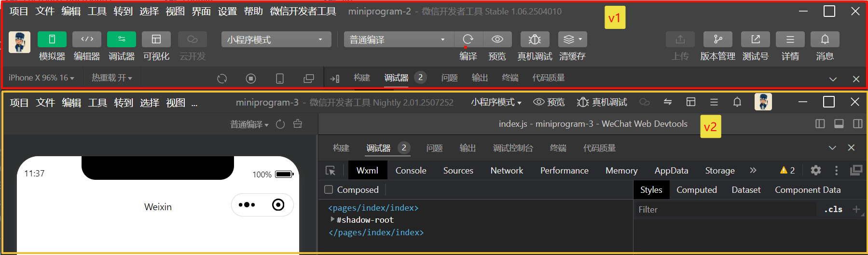
Task: Switch to the Console tab
Action: coord(411,171)
